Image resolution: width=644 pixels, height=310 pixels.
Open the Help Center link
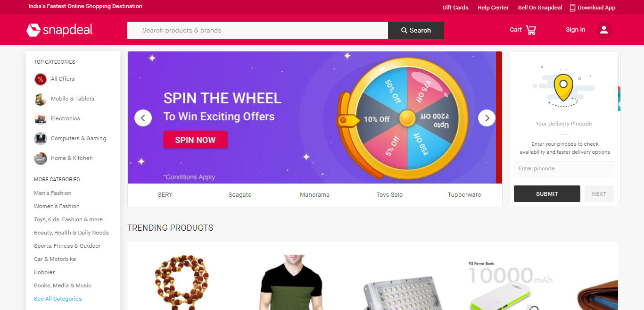(493, 8)
